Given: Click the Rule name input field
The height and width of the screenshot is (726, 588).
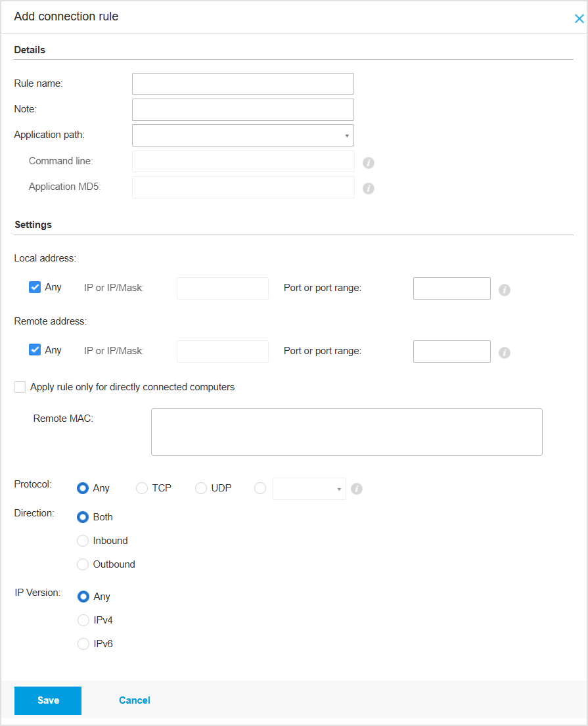Looking at the screenshot, I should [242, 83].
